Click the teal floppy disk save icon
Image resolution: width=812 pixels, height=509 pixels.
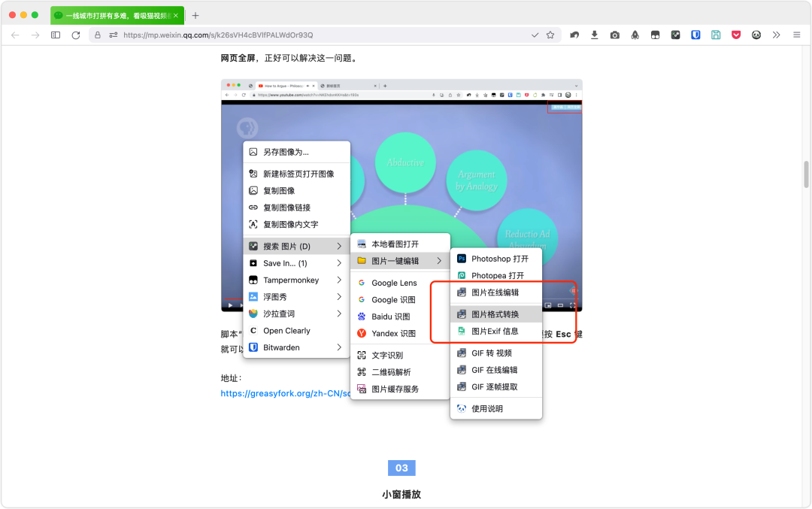[x=716, y=35]
